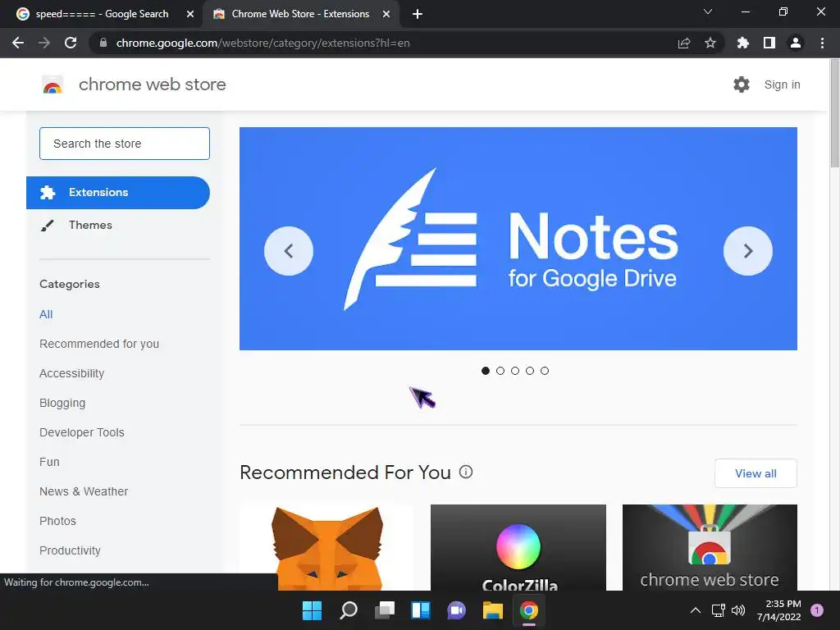Open the Extensions puzzle icon in toolbar
The image size is (840, 630).
tap(742, 43)
